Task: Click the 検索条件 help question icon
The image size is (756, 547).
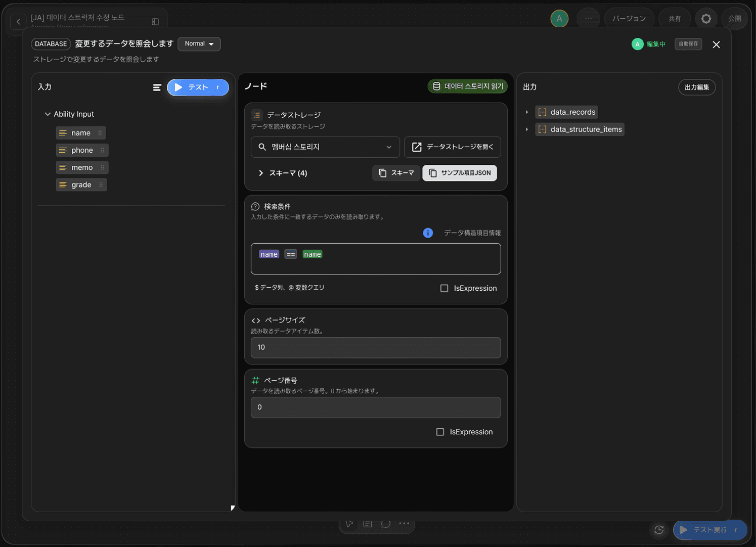Action: [x=255, y=206]
